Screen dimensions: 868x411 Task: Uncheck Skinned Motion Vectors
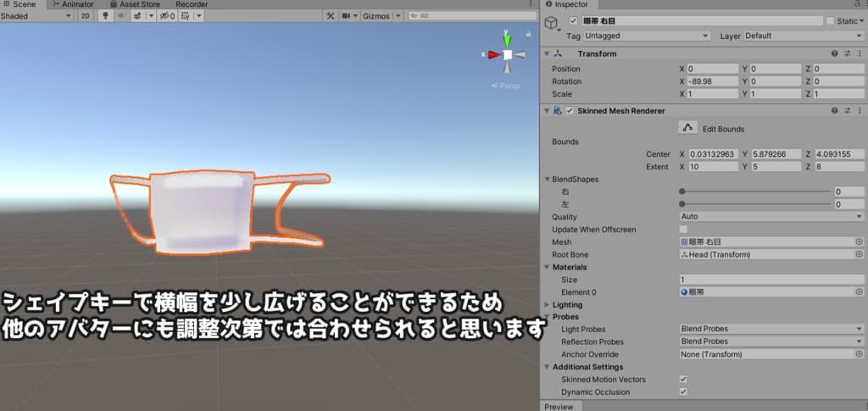tap(684, 380)
